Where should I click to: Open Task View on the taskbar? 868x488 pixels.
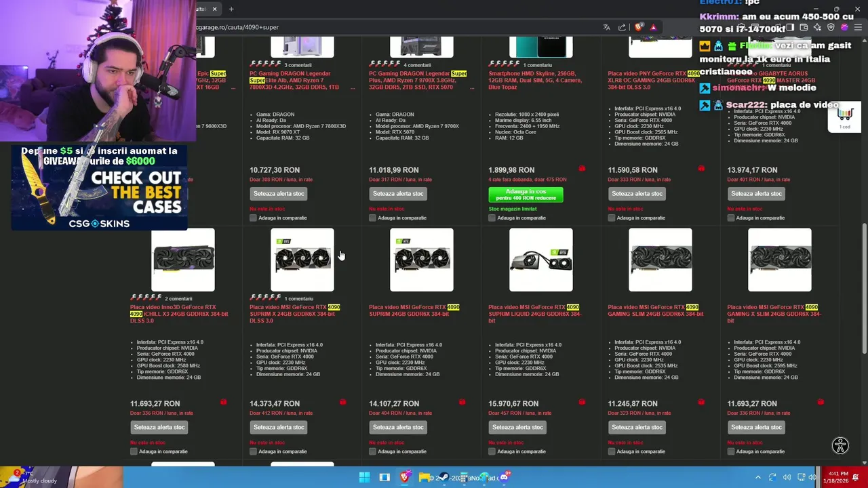(384, 477)
